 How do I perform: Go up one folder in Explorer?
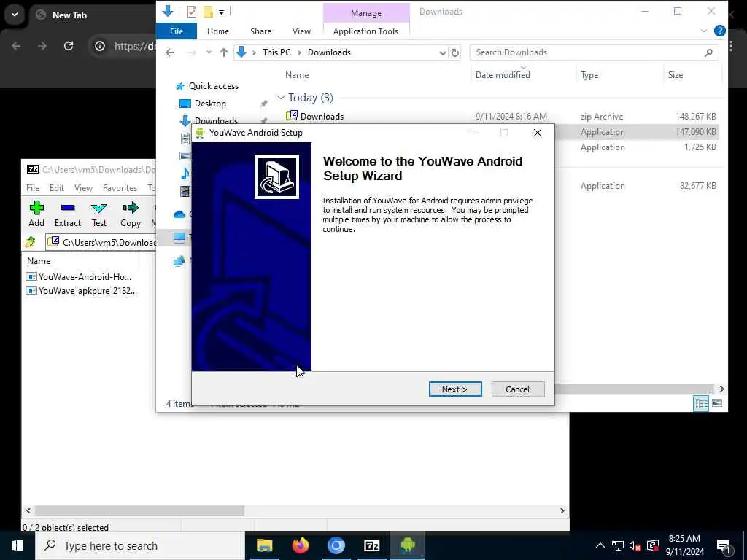click(224, 52)
